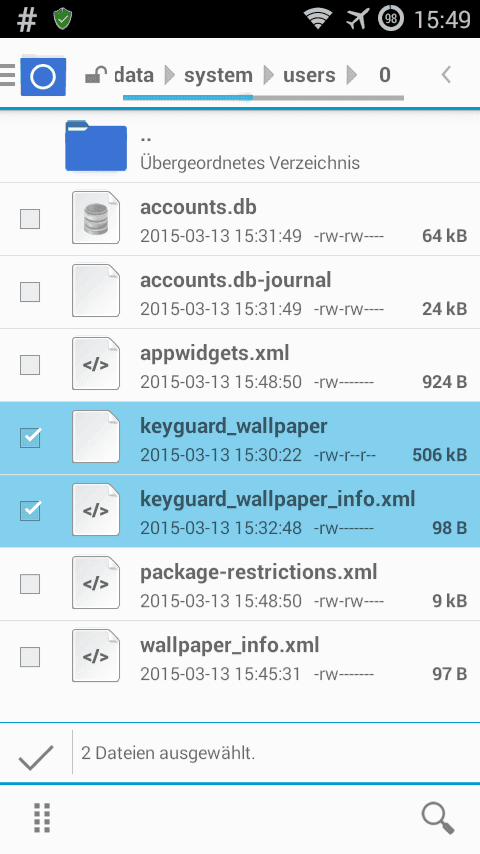Navigate to the 'system' breadcrumb segment

218,76
